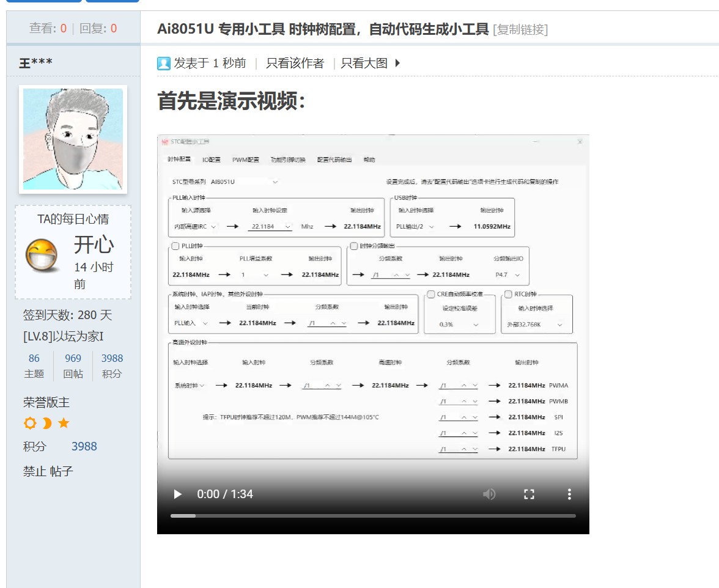Open the PLL输入 system clock dropdown
This screenshot has height=588, width=719.
(191, 323)
